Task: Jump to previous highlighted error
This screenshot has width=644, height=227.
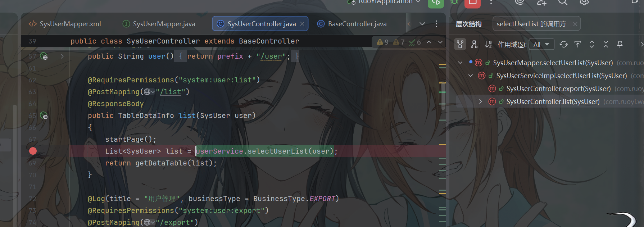Action: 429,42
